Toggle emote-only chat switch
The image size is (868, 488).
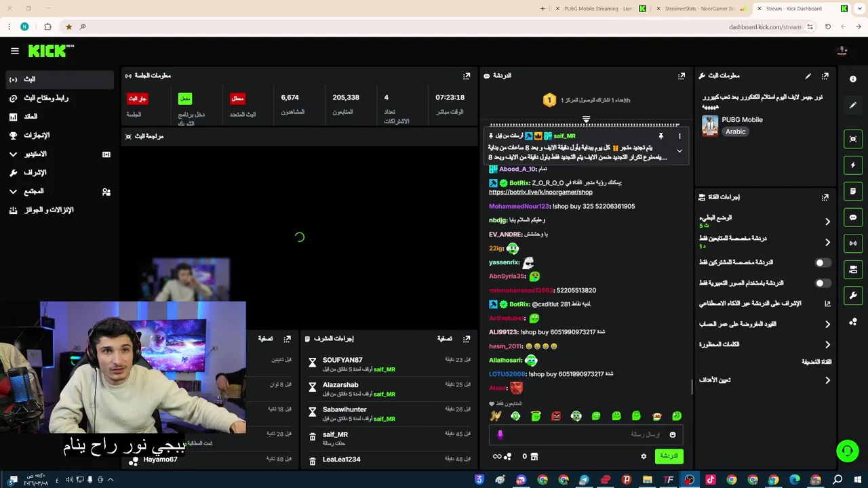coord(822,283)
